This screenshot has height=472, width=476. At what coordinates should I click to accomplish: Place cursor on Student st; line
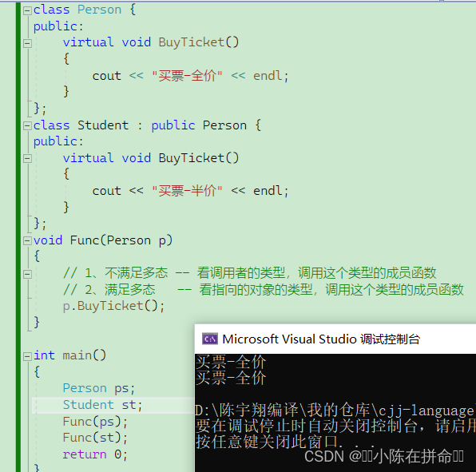[102, 405]
